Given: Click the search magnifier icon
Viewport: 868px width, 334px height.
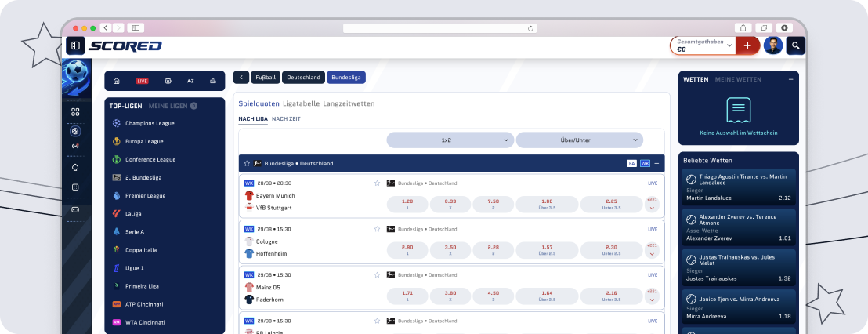Looking at the screenshot, I should click(x=795, y=45).
